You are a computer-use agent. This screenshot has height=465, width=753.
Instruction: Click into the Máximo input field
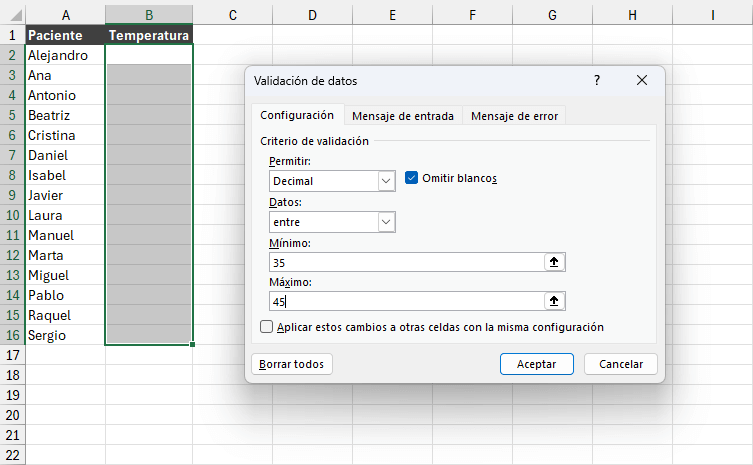[406, 301]
